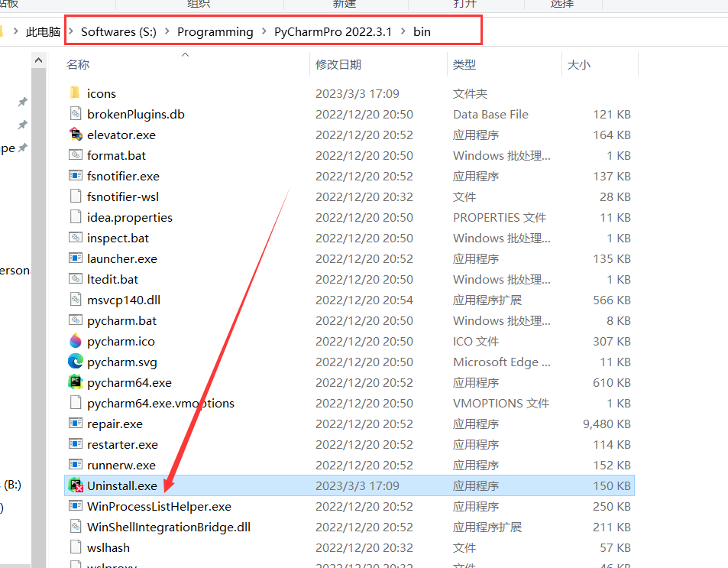Select the inspect.bat file icon
This screenshot has width=728, height=568.
pyautogui.click(x=75, y=238)
